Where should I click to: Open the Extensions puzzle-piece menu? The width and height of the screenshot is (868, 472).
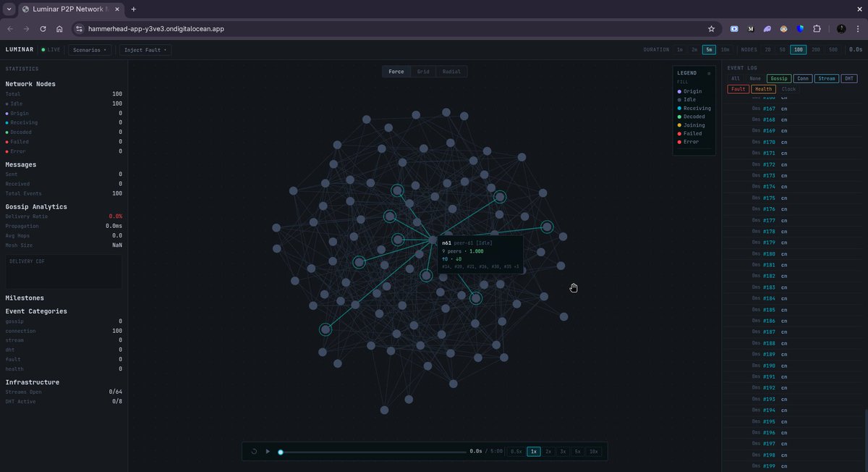817,29
